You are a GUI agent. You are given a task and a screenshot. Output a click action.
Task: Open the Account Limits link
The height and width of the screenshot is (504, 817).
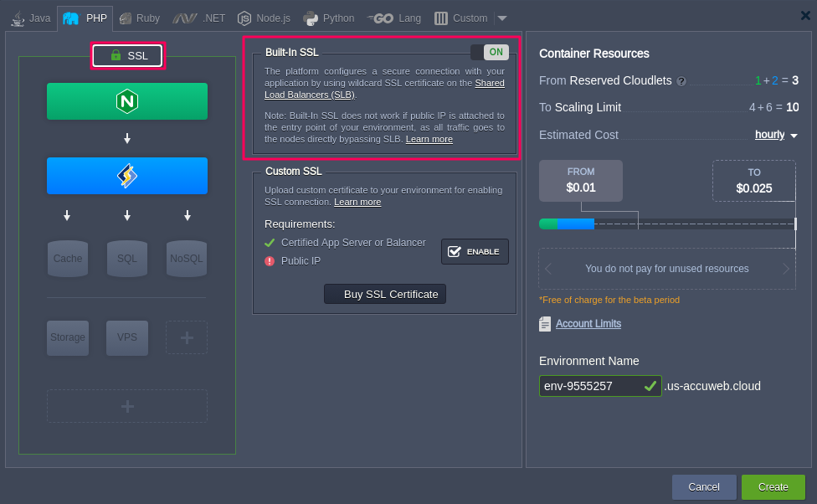(588, 324)
